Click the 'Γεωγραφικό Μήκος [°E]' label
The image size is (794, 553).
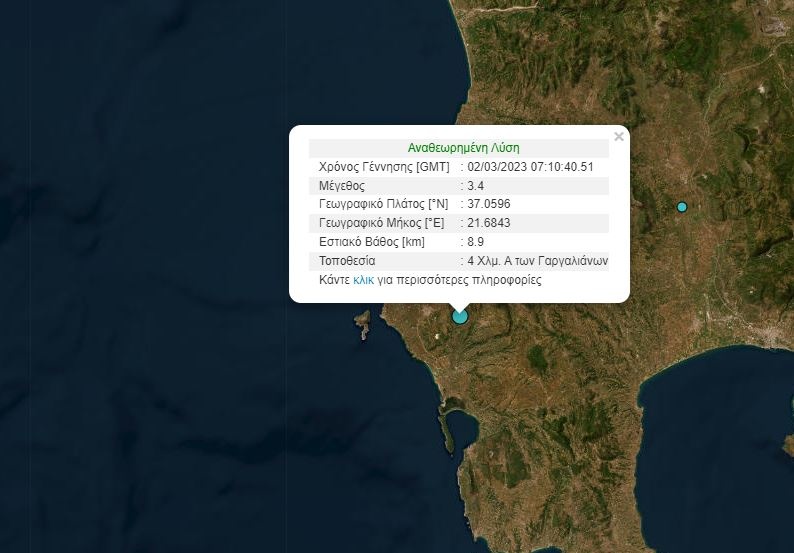click(381, 223)
